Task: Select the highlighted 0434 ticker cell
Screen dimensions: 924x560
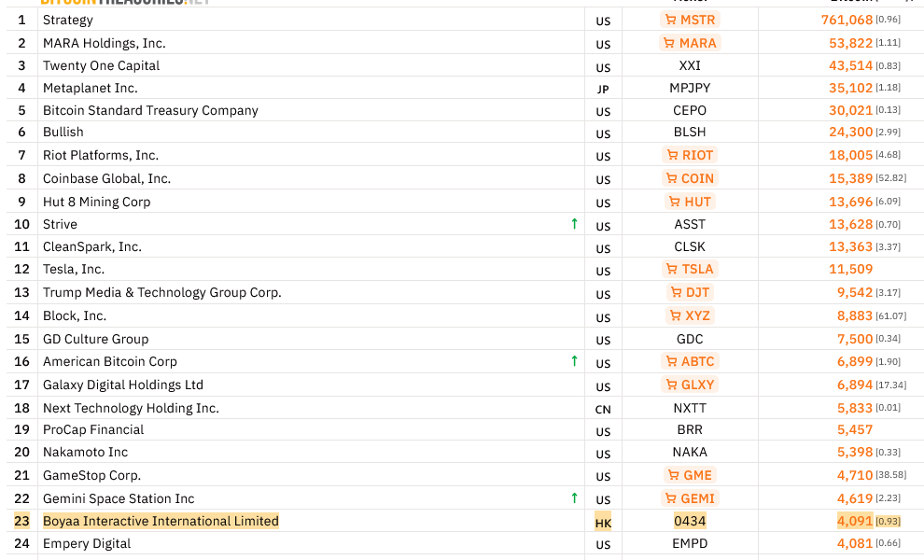Action: tap(690, 521)
